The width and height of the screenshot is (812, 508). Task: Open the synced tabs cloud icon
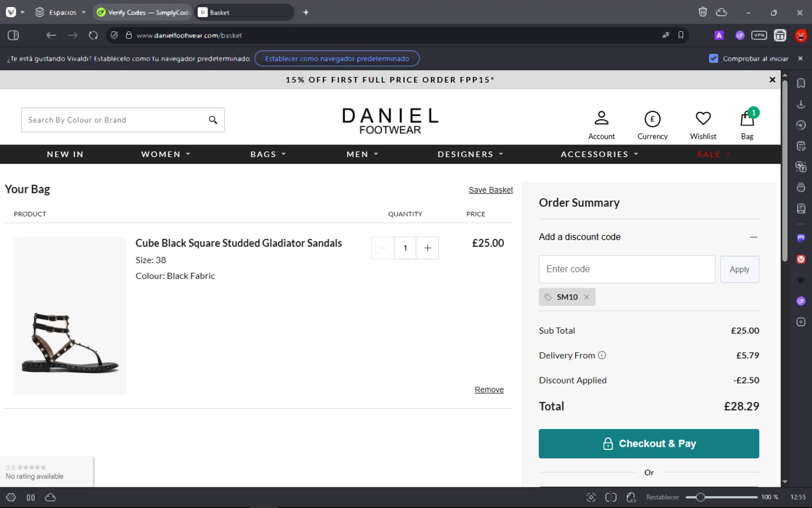tap(721, 12)
